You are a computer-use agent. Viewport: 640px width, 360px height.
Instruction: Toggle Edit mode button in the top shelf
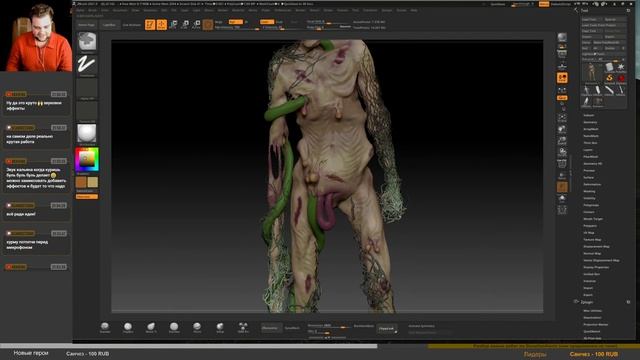coord(150,24)
